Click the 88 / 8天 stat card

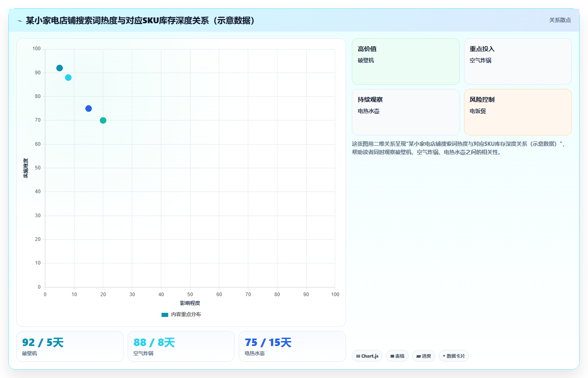(x=181, y=346)
